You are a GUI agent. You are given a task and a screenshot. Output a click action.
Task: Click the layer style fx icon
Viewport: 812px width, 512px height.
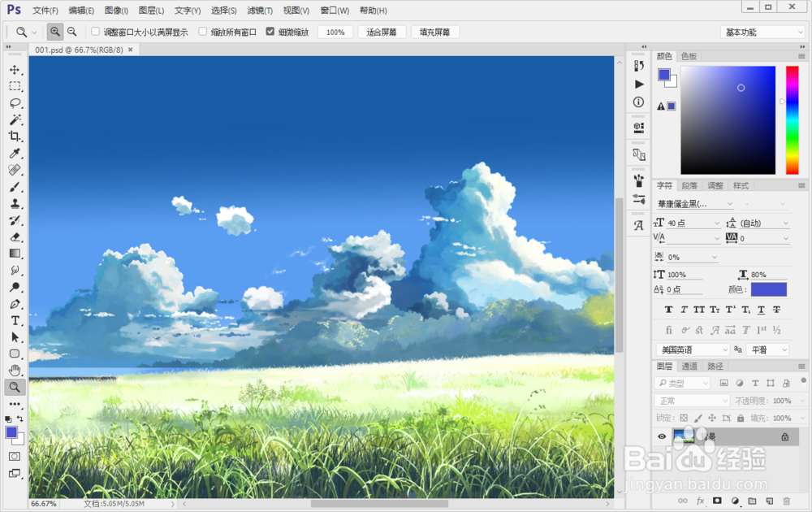tap(700, 501)
